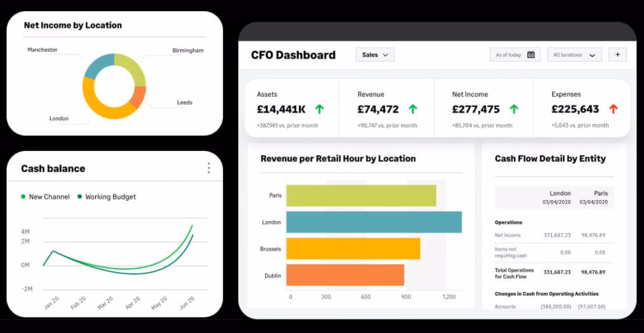This screenshot has height=333, width=644.
Task: Click the Cash balance heading
Action: (53, 168)
